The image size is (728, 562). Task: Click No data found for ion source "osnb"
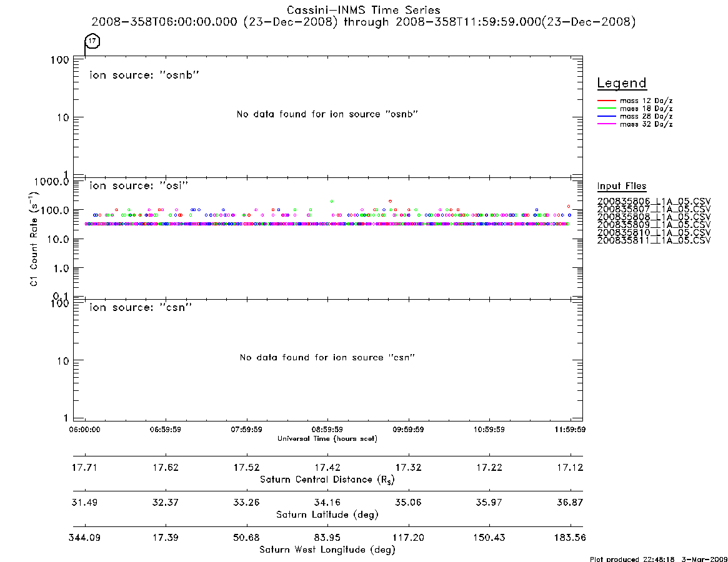327,114
